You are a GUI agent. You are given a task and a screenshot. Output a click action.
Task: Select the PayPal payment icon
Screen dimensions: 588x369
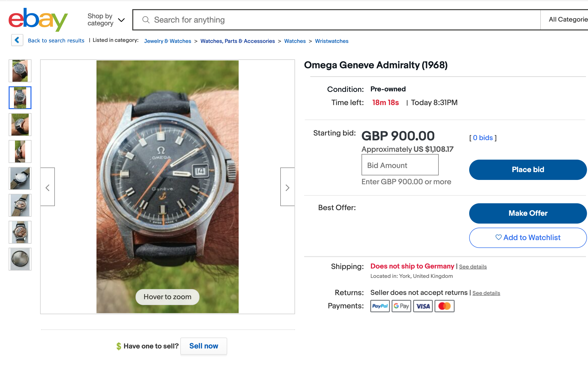(x=380, y=306)
